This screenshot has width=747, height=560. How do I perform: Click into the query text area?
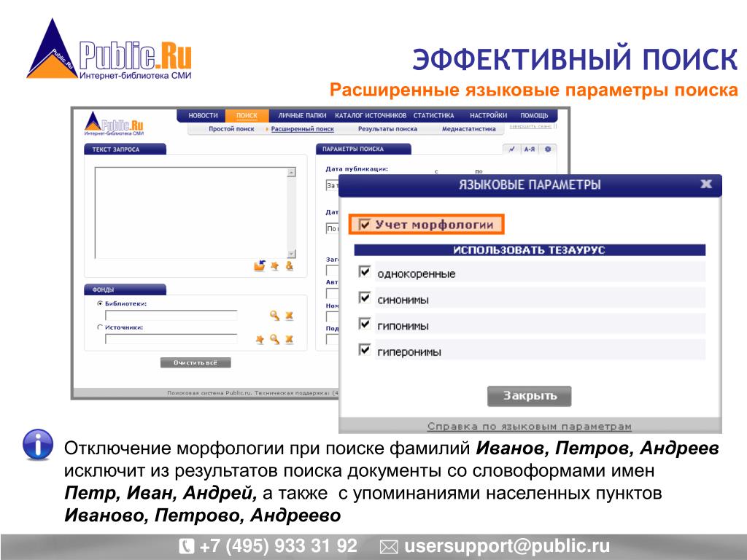pyautogui.click(x=191, y=212)
